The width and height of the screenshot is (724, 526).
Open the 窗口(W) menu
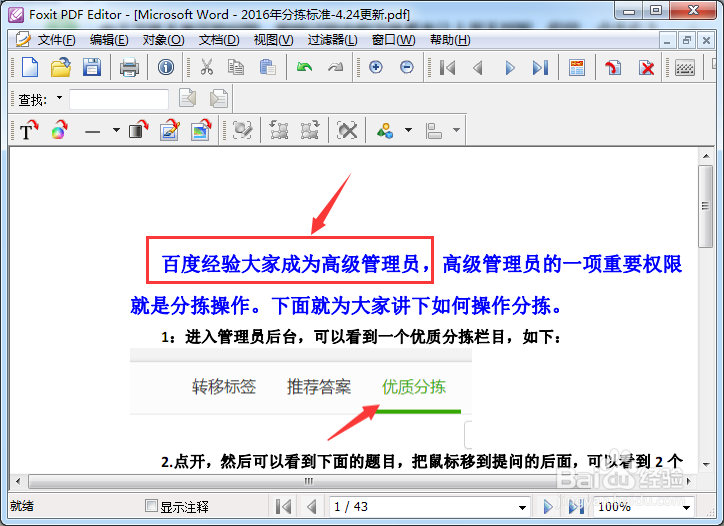pyautogui.click(x=393, y=40)
